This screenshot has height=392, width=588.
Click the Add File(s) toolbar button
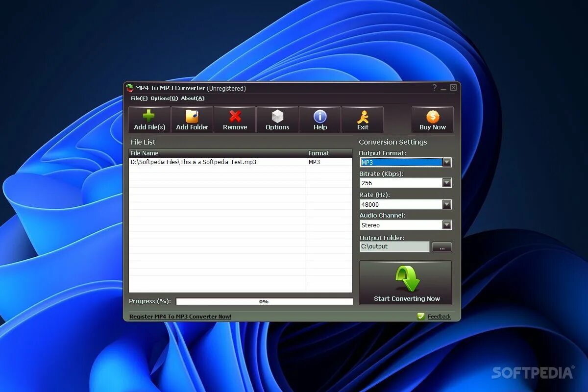[149, 120]
